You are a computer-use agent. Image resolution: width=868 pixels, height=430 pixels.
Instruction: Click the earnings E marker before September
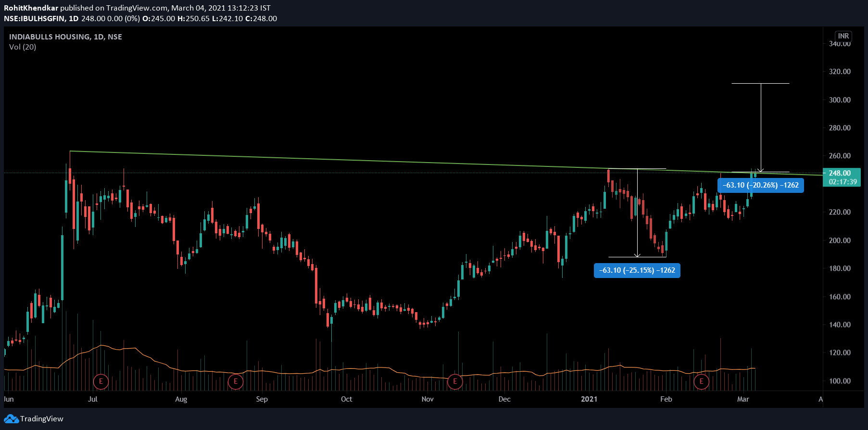tap(235, 382)
